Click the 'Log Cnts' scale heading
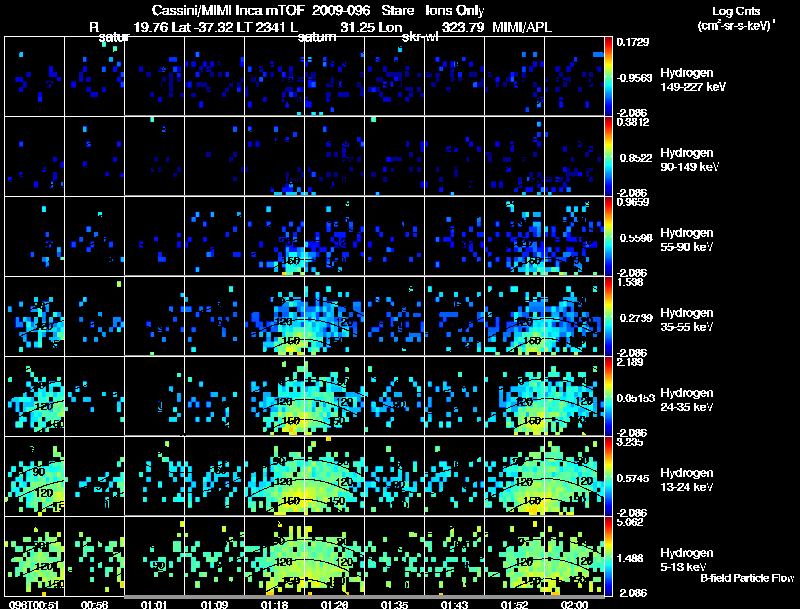This screenshot has height=609, width=800. pyautogui.click(x=736, y=11)
